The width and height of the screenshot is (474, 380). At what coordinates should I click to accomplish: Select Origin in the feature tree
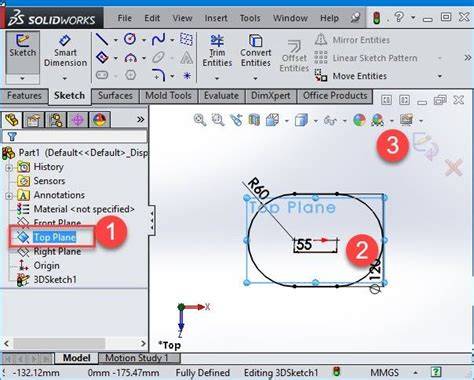click(46, 266)
